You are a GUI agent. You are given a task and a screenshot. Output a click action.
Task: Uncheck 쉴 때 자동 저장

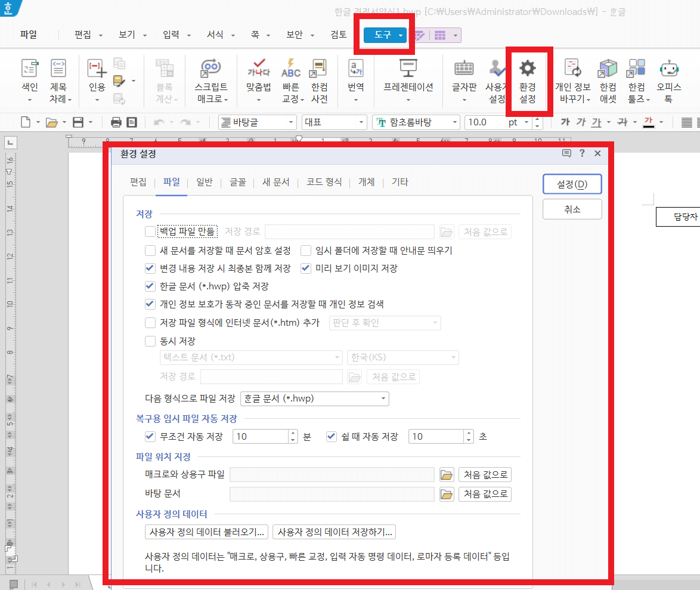(x=332, y=436)
